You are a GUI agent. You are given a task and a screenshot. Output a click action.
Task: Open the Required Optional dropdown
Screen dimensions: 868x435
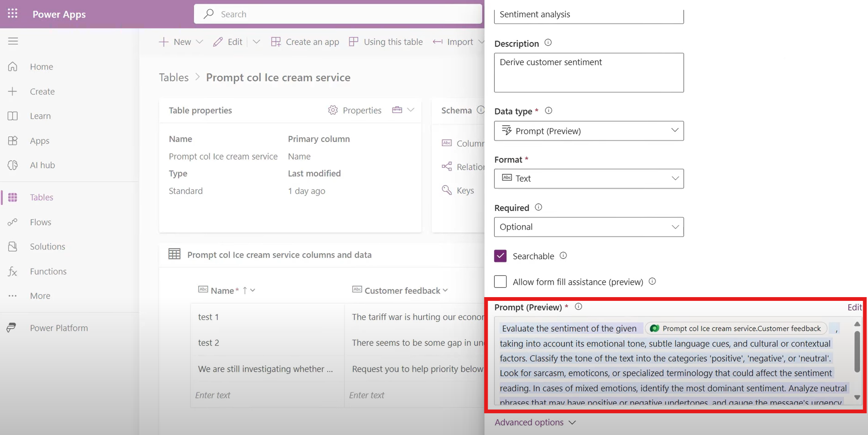588,227
